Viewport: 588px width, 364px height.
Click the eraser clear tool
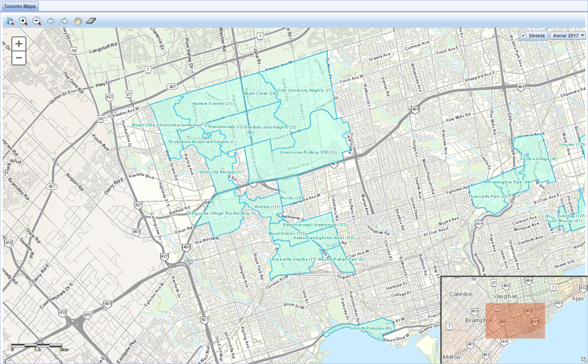coord(91,21)
